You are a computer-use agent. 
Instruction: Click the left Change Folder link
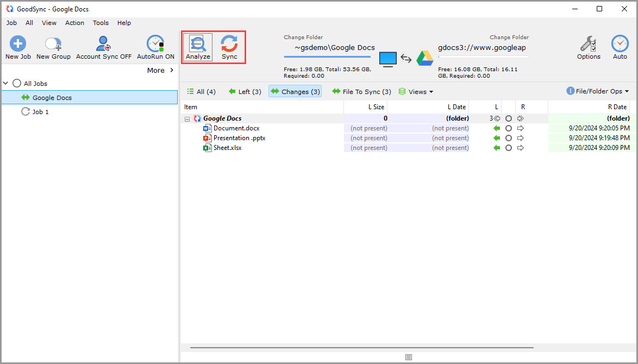coord(303,37)
